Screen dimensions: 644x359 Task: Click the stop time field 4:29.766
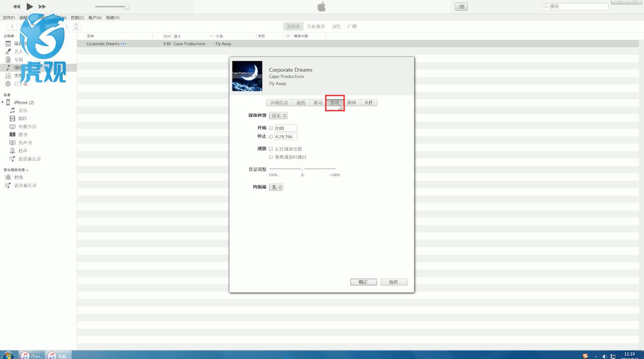(285, 137)
